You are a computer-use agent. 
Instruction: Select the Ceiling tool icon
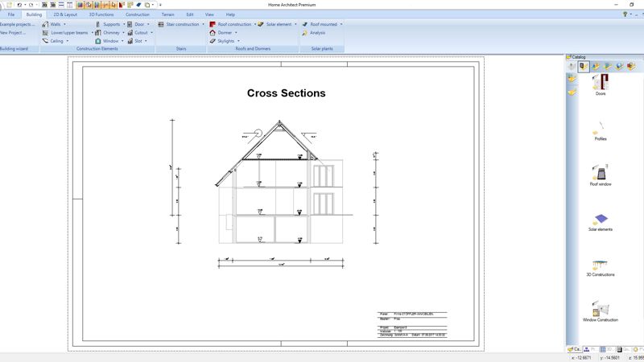pos(45,41)
